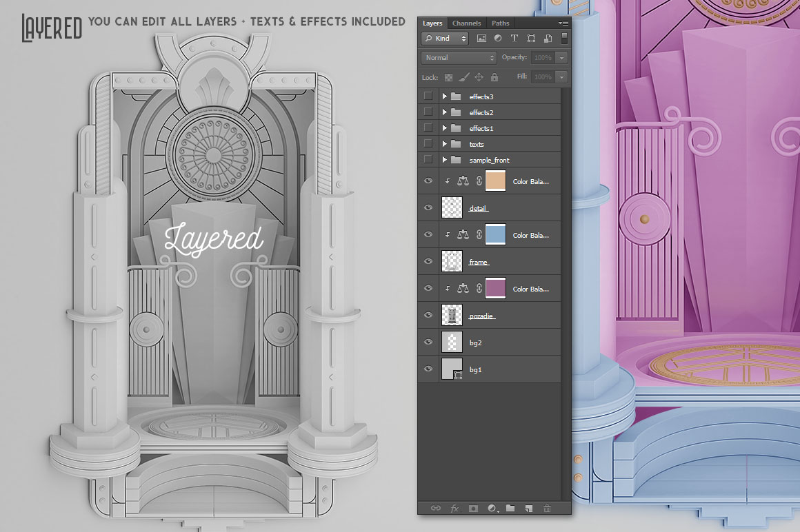
Task: Switch to the Paths tab
Action: click(501, 23)
